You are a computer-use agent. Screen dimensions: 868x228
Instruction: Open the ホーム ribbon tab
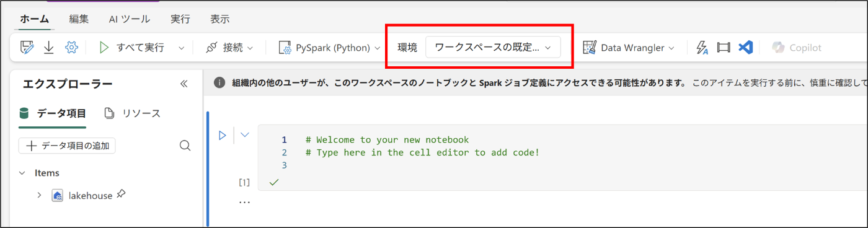click(x=35, y=19)
